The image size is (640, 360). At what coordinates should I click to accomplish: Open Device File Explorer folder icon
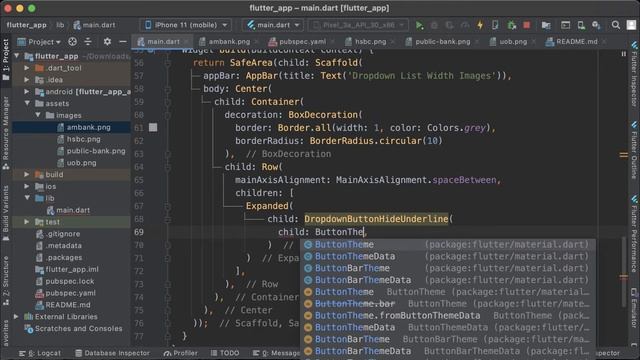click(x=546, y=25)
